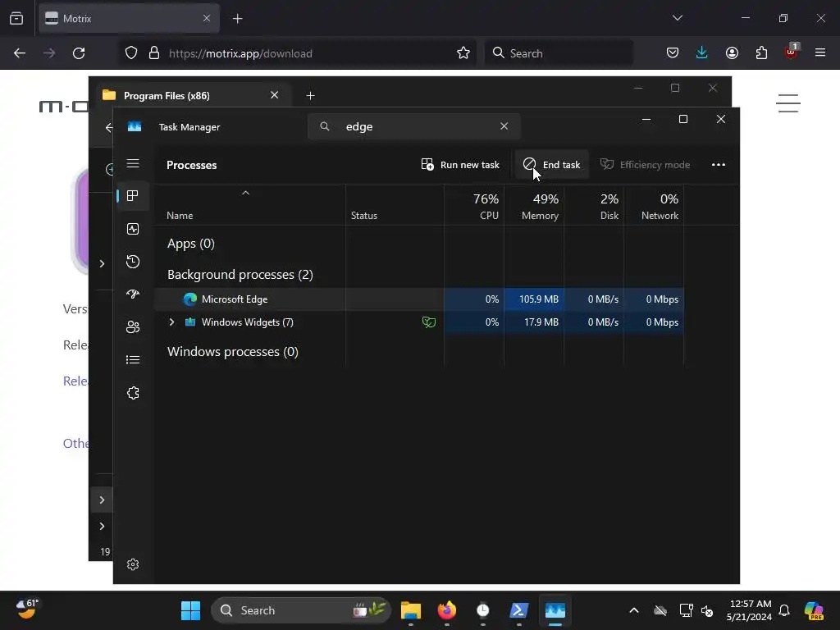
Task: Open Users page in Task Manager sidebar
Action: tap(133, 326)
